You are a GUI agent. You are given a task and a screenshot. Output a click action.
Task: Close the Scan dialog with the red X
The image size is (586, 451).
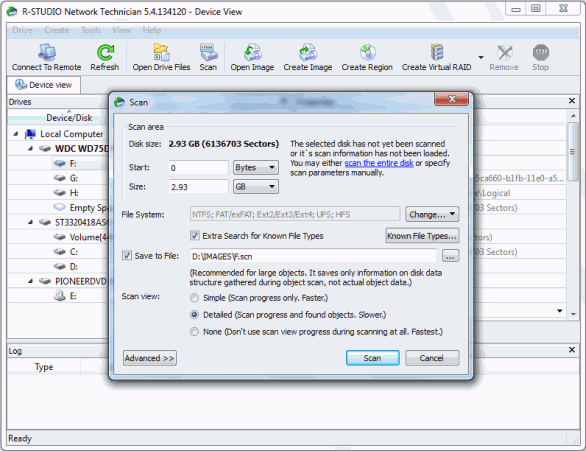451,99
